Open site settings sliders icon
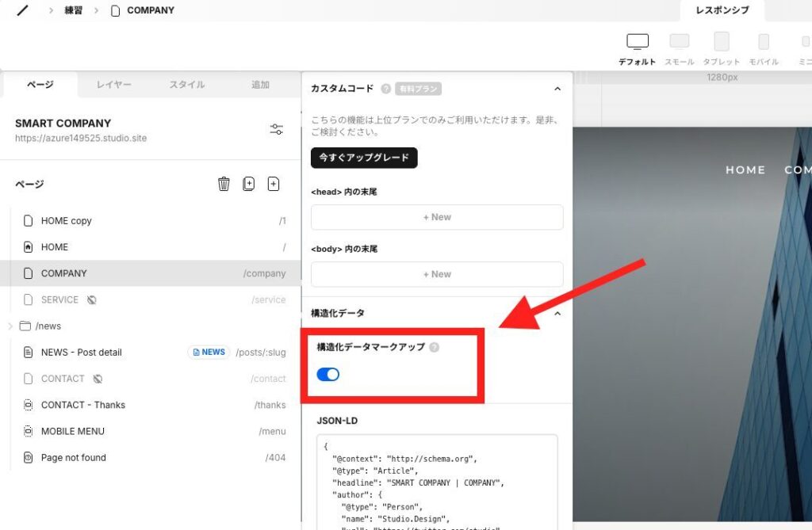Image resolution: width=812 pixels, height=530 pixels. pyautogui.click(x=277, y=129)
